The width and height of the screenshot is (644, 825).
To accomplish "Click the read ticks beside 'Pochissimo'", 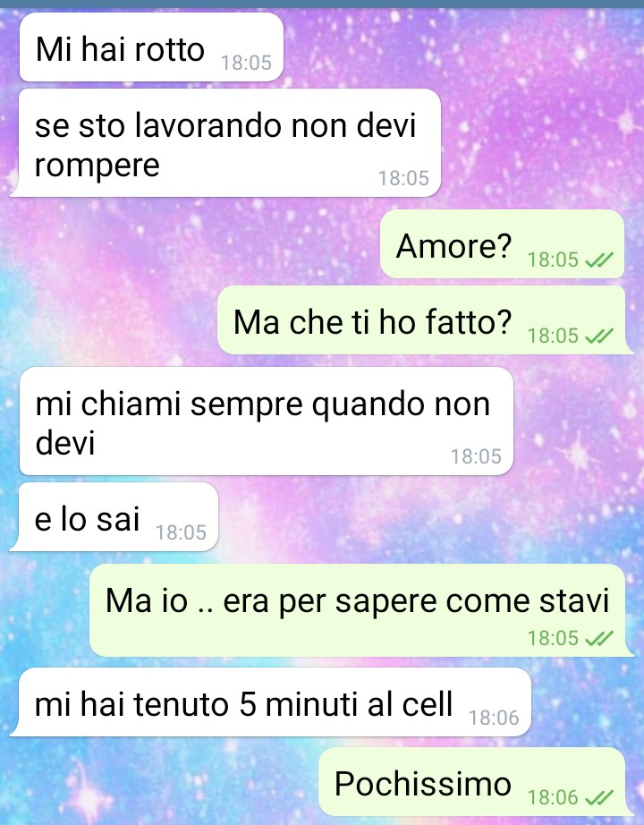I will pyautogui.click(x=599, y=797).
